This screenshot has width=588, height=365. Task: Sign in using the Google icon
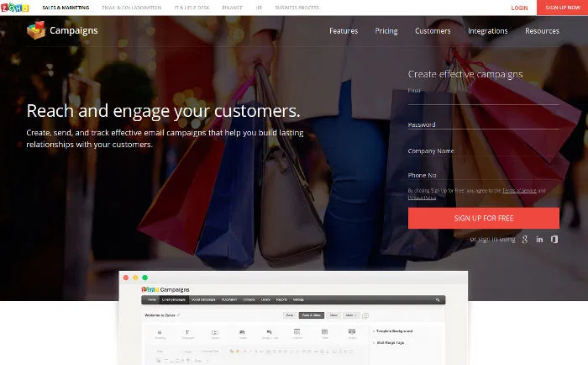[x=525, y=239]
